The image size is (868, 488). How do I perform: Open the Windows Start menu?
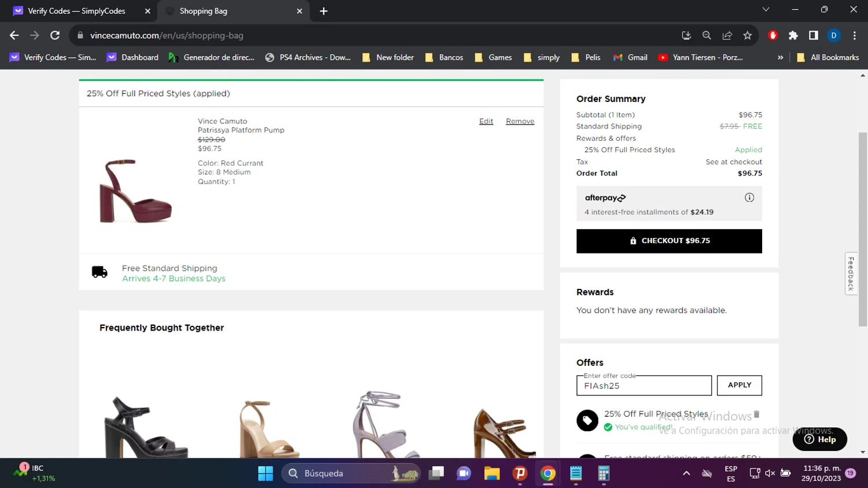pos(266,474)
